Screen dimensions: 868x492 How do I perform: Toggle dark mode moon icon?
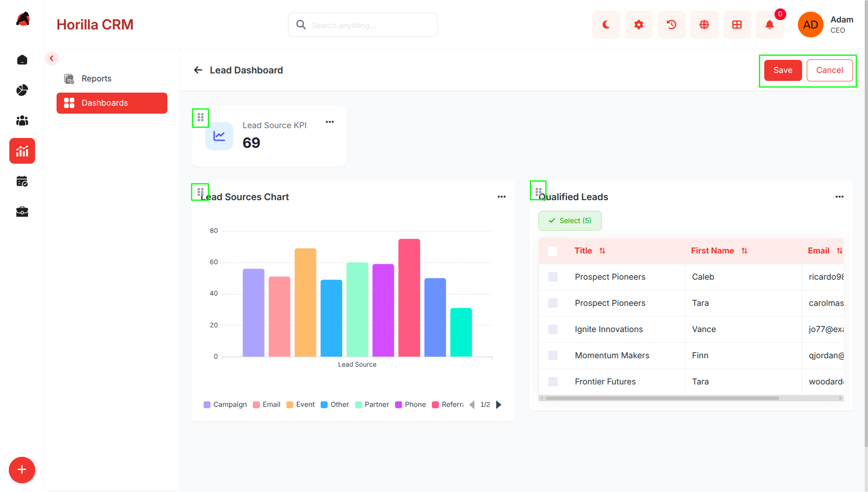(606, 25)
